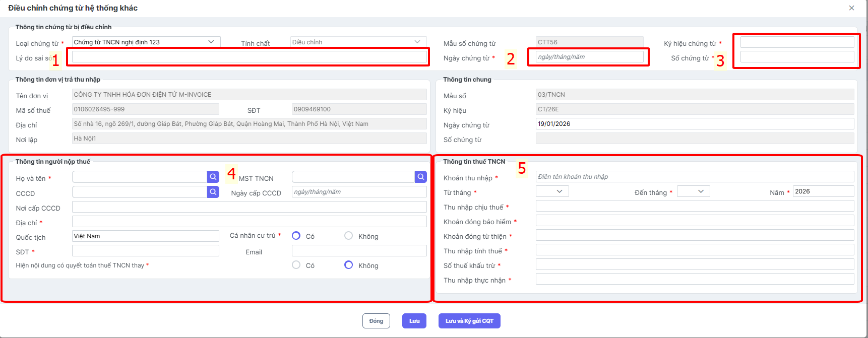The width and height of the screenshot is (868, 338).
Task: Click Lưu và Ký gửi CQT button
Action: (x=469, y=321)
